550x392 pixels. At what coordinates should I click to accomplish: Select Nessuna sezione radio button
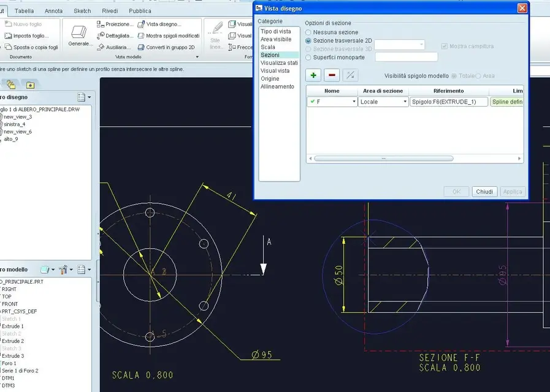pyautogui.click(x=308, y=32)
